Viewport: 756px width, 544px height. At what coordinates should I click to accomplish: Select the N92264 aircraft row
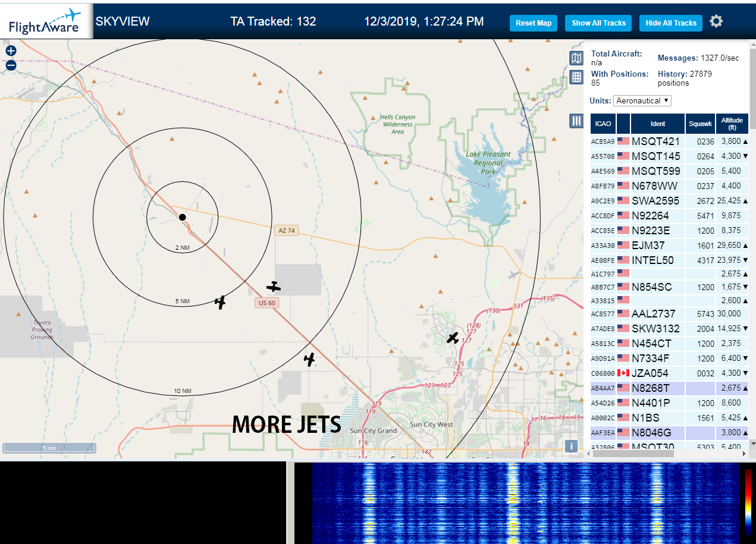[x=669, y=215]
